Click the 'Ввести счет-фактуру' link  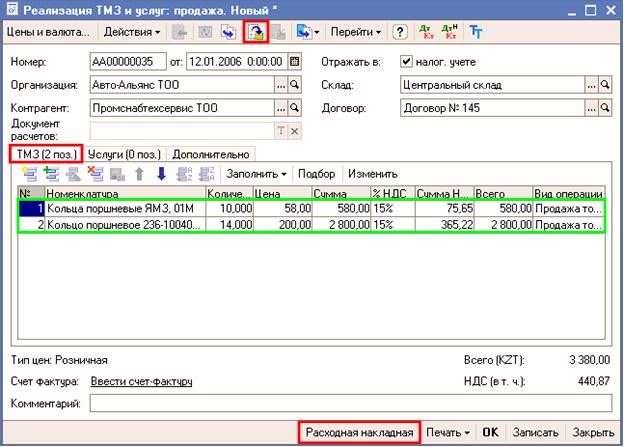tap(141, 381)
